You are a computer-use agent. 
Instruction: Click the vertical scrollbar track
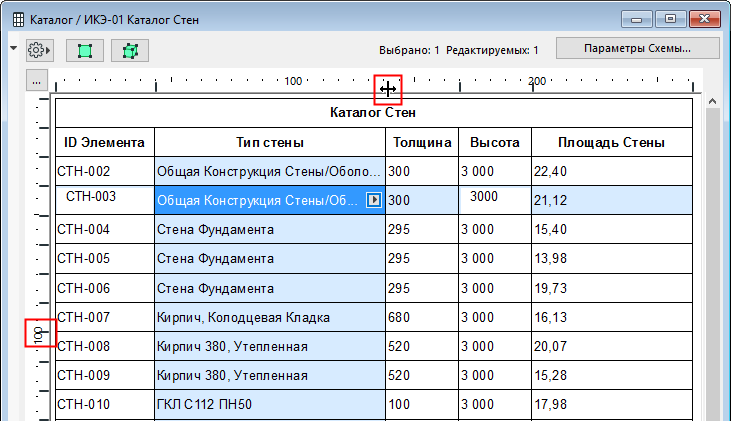[712, 266]
